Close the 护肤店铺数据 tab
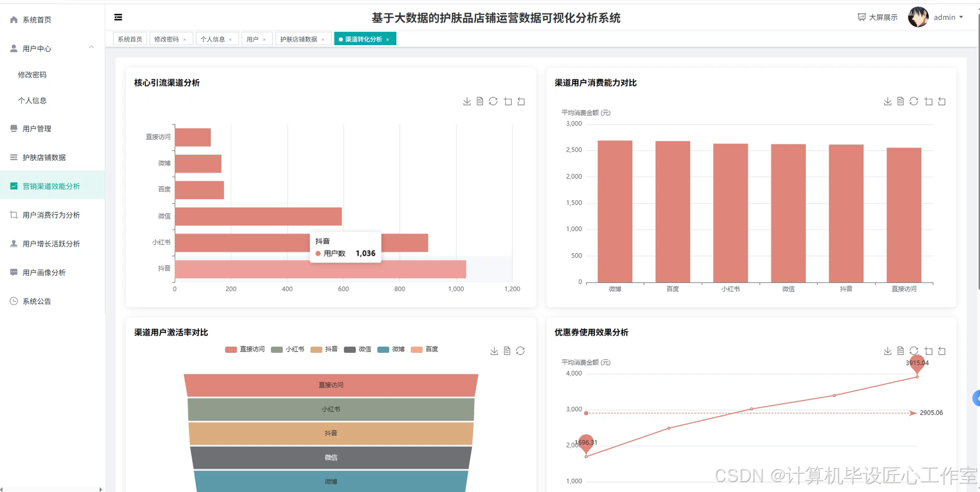The width and height of the screenshot is (980, 492). pyautogui.click(x=323, y=40)
